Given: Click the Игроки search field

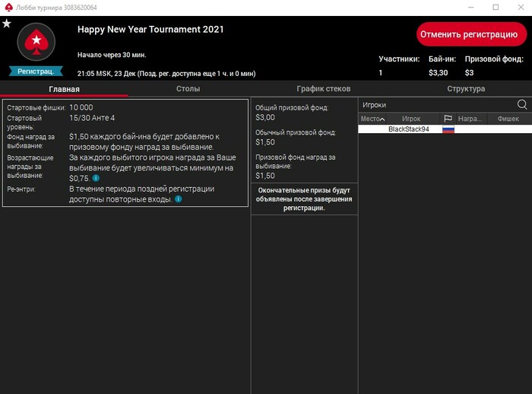Looking at the screenshot, I should 438,105.
